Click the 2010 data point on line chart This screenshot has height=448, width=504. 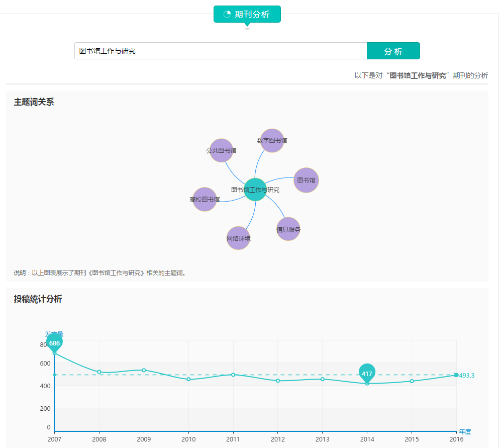tap(188, 379)
